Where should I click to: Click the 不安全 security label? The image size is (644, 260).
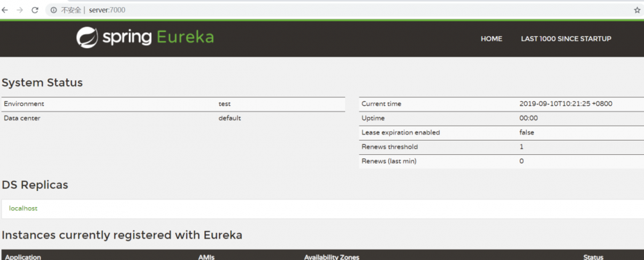coord(71,10)
